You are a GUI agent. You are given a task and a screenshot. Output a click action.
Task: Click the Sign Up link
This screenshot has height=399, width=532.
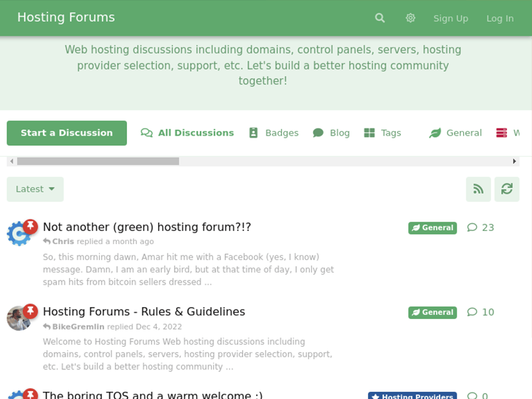(451, 19)
